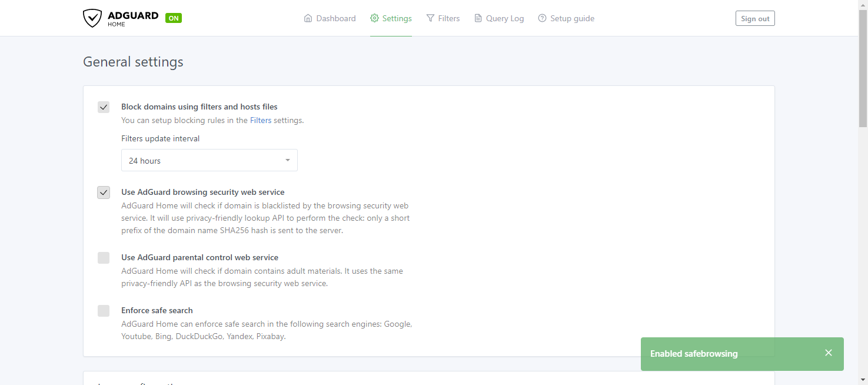Click the ADGUARD HOME brand text
This screenshot has width=868, height=385.
click(133, 18)
